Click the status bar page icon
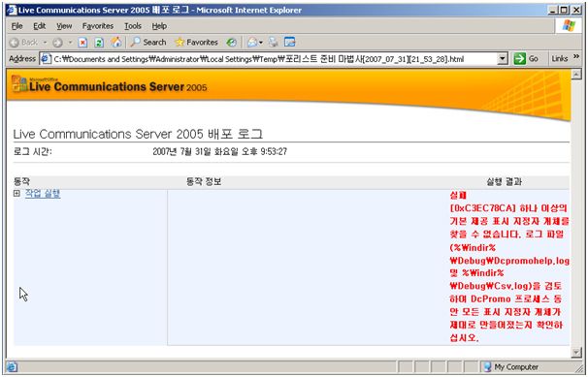588x377 pixels. point(12,367)
